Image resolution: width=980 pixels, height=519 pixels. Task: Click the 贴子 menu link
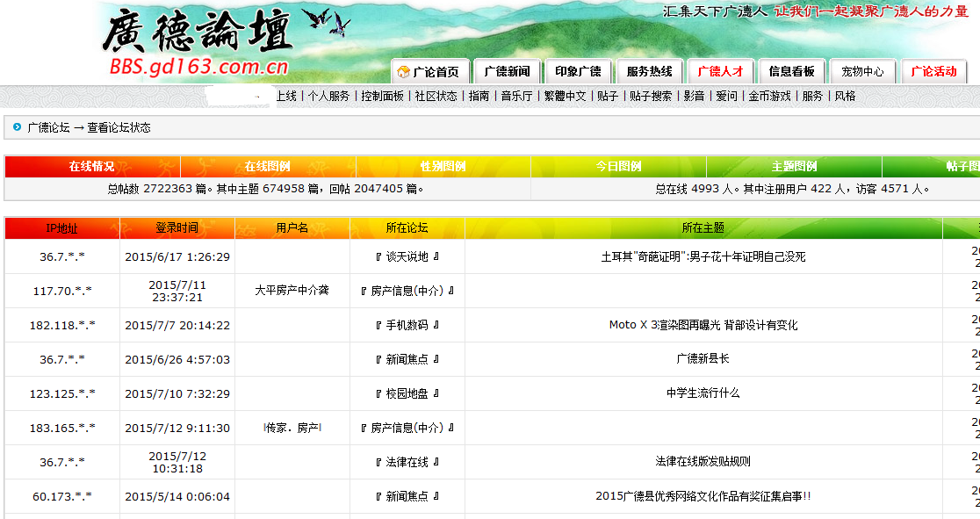pyautogui.click(x=608, y=96)
